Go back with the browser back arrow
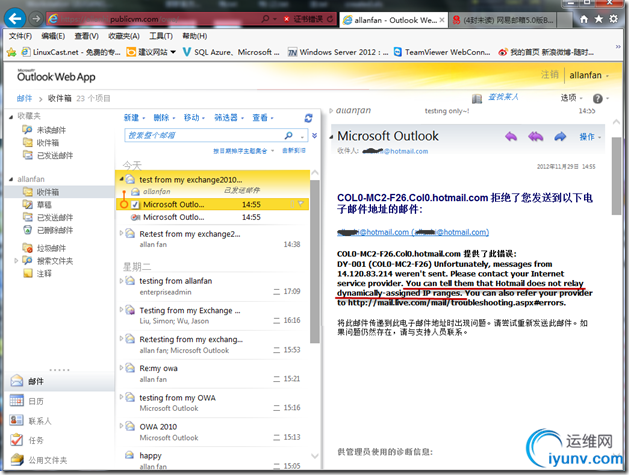The width and height of the screenshot is (629, 475). [15, 18]
